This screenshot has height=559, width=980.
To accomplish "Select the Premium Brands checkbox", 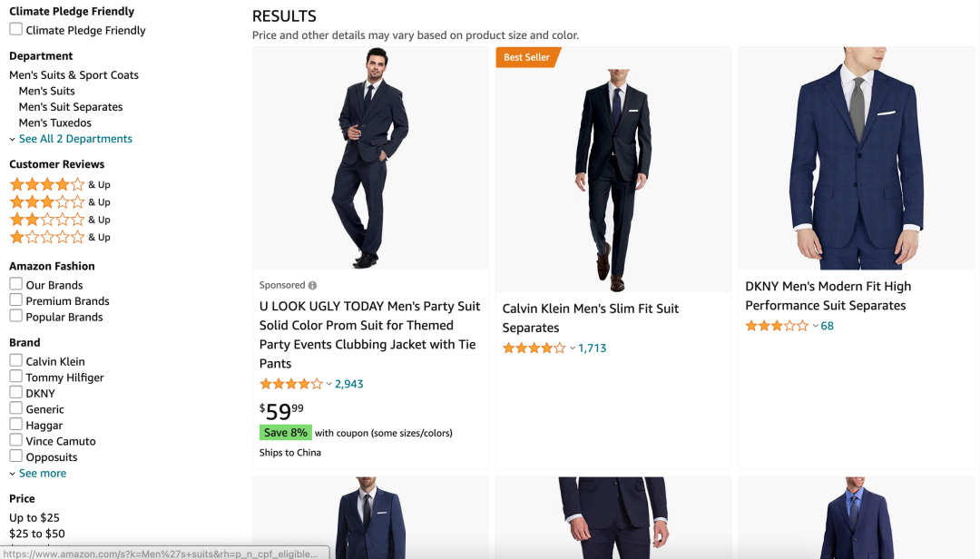I will pyautogui.click(x=16, y=300).
